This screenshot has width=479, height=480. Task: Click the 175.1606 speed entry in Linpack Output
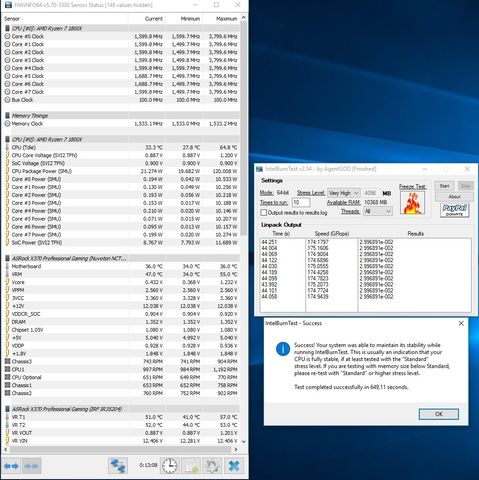pos(318,248)
